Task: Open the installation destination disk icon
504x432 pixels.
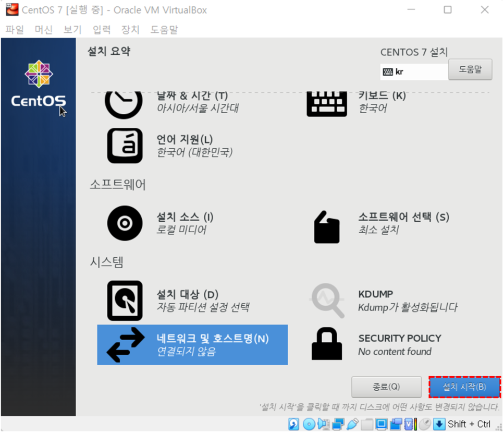Action: tap(125, 301)
